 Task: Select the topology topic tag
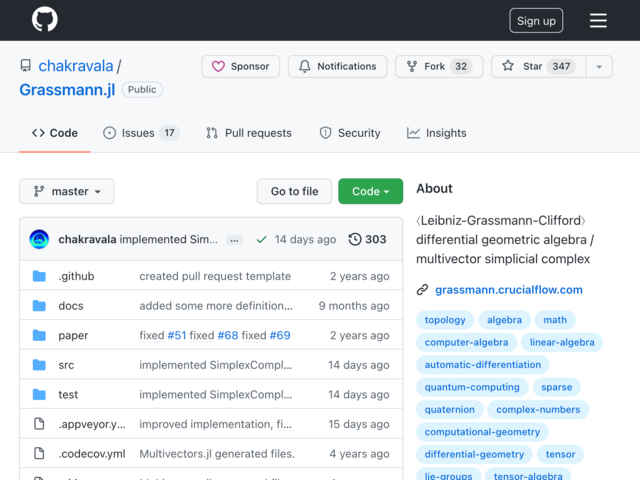(445, 320)
